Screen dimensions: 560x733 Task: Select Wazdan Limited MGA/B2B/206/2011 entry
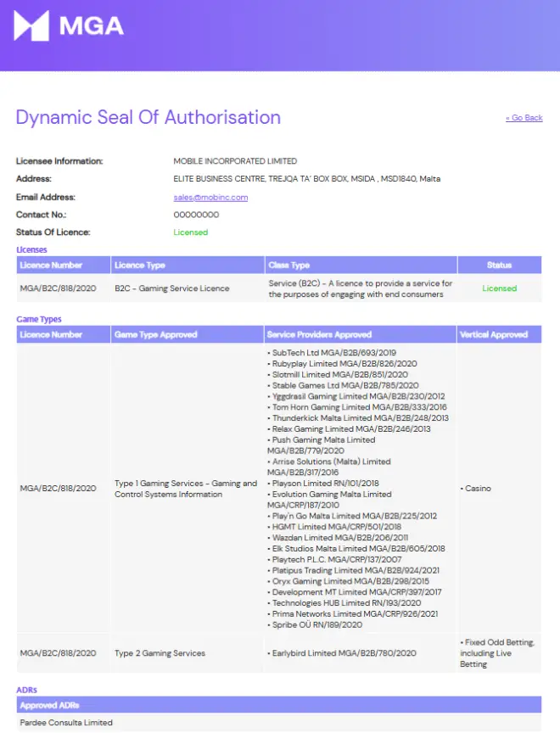click(338, 538)
